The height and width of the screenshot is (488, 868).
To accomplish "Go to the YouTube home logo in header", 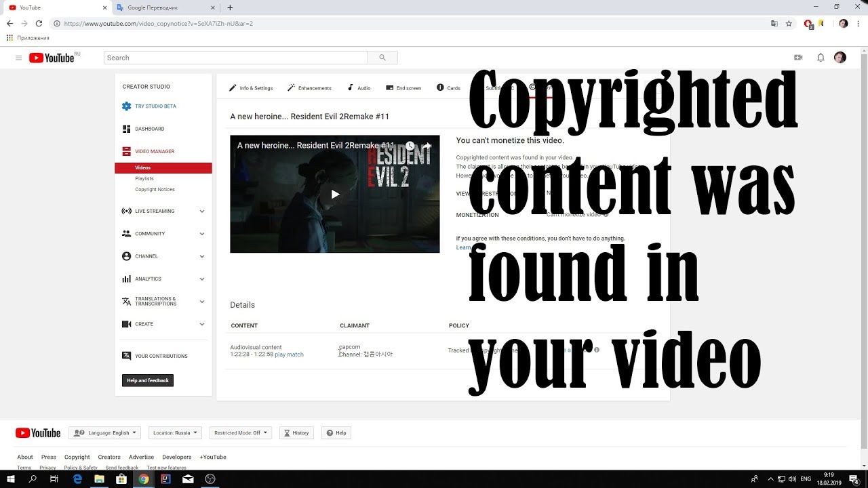I will pos(53,58).
